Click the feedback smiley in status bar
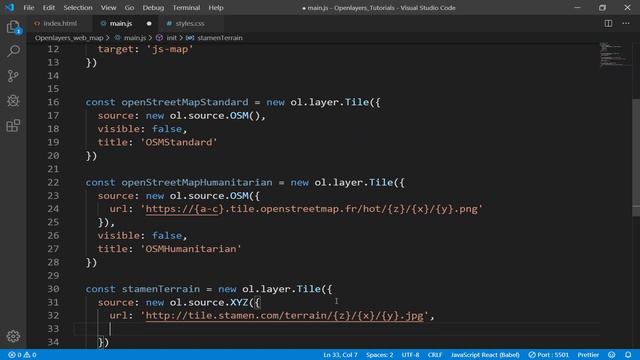This screenshot has height=360, width=640. [x=611, y=355]
